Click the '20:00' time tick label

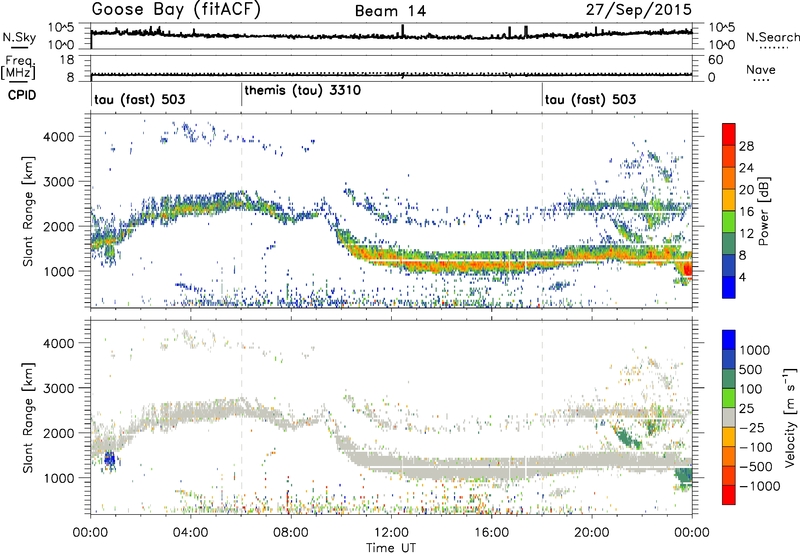pyautogui.click(x=592, y=533)
